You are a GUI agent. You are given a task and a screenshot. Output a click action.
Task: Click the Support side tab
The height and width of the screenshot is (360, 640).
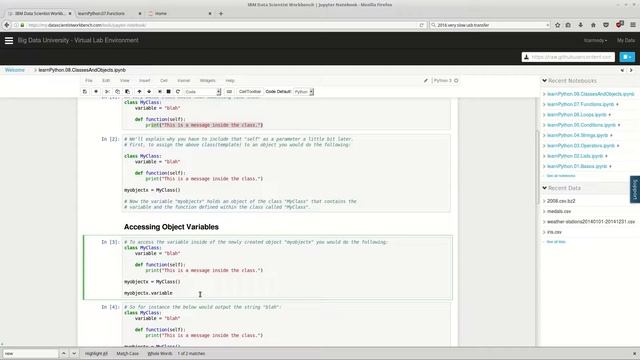pyautogui.click(x=635, y=190)
